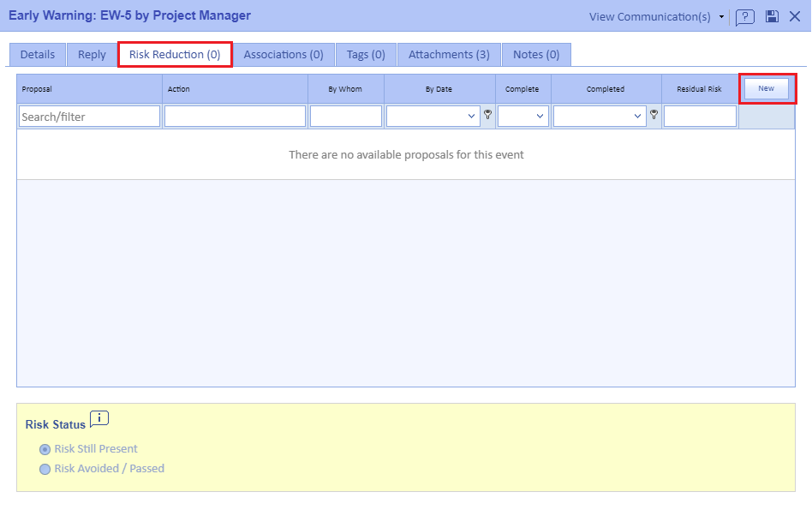This screenshot has width=812, height=510.
Task: Expand the Complete filter dropdown
Action: coord(523,116)
